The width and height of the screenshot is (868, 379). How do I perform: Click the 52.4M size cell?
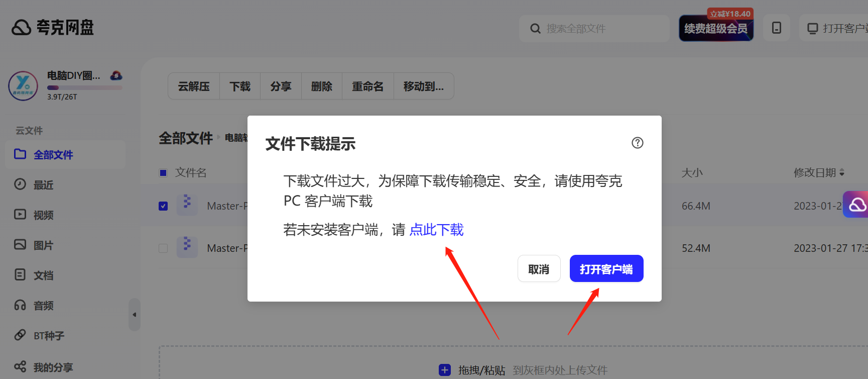(x=696, y=248)
